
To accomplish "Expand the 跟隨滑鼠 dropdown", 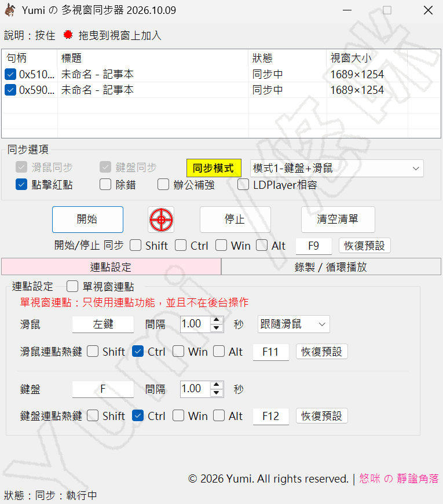I will pyautogui.click(x=293, y=324).
